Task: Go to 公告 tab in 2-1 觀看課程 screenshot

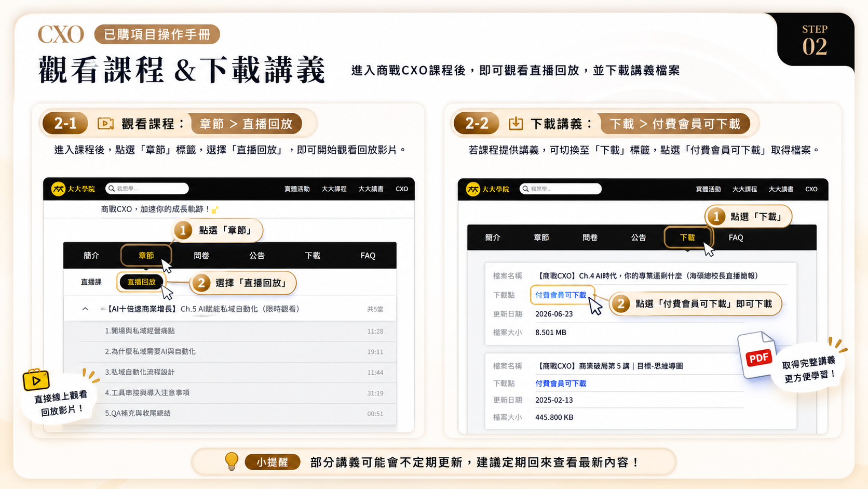Action: [257, 256]
